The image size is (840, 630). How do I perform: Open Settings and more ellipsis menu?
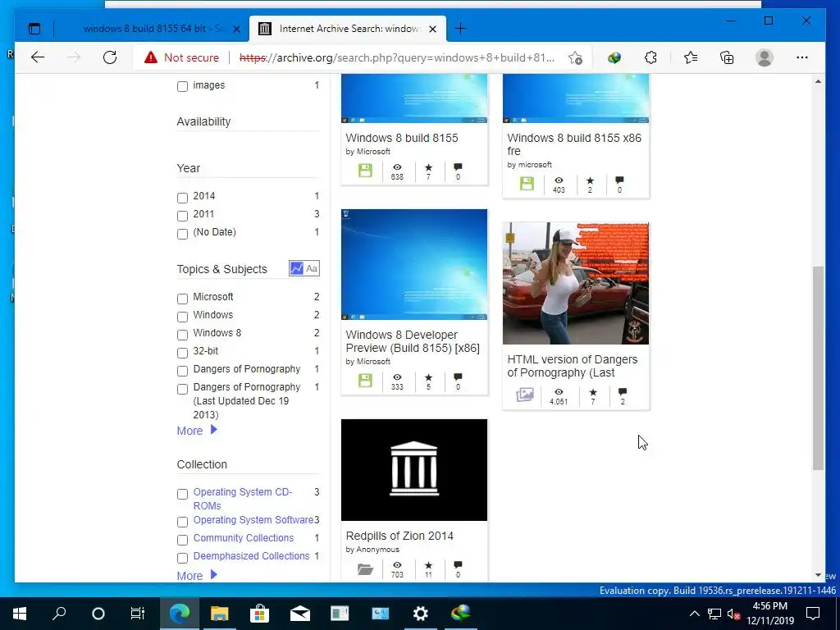point(802,57)
